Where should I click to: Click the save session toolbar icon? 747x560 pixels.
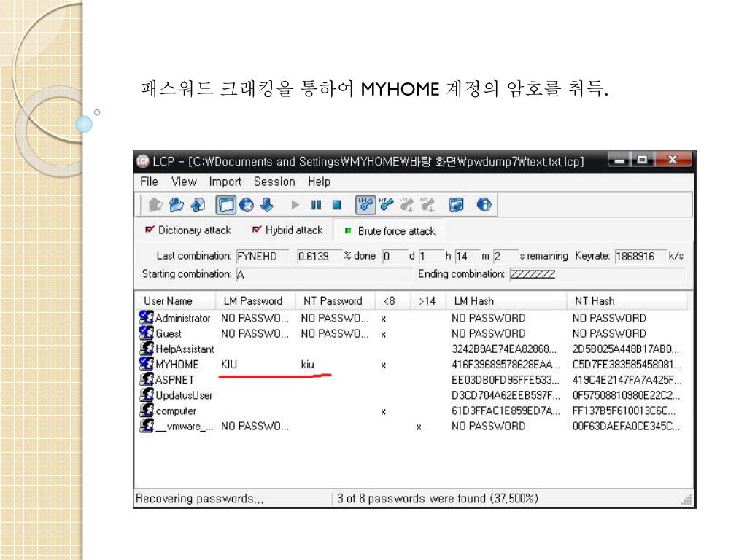pos(198,205)
